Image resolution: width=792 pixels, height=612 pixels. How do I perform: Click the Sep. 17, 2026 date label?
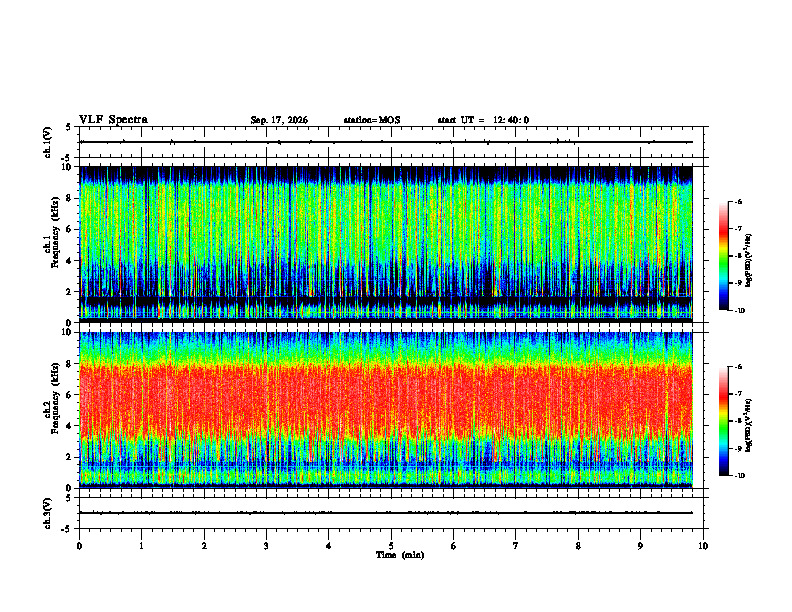279,120
